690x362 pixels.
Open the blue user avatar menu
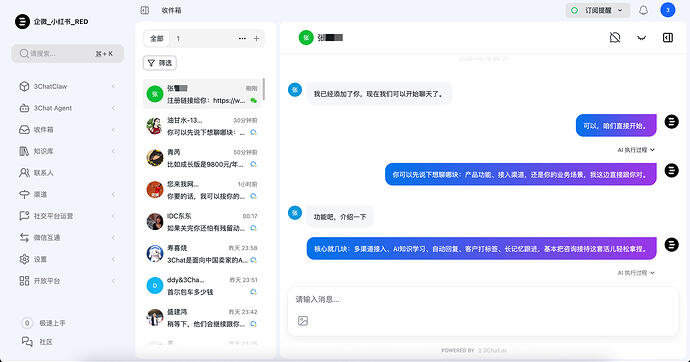[668, 10]
